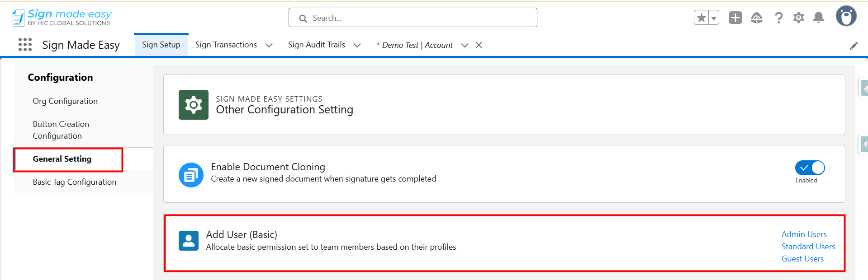Expand the Sign Transactions tab chevron
The image size is (868, 280).
pyautogui.click(x=269, y=45)
